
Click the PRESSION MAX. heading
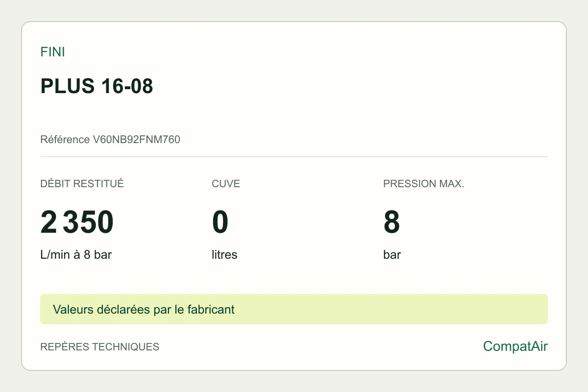[423, 184]
